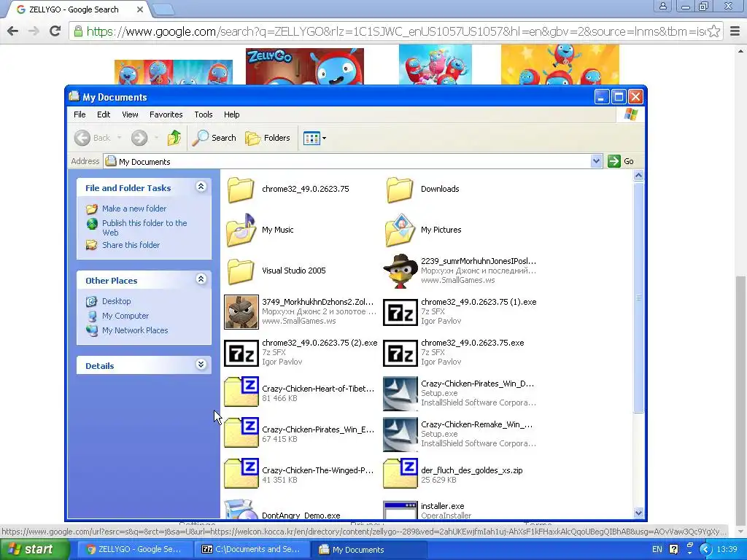Collapse the Other Places panel
The height and width of the screenshot is (560, 747).
(201, 279)
